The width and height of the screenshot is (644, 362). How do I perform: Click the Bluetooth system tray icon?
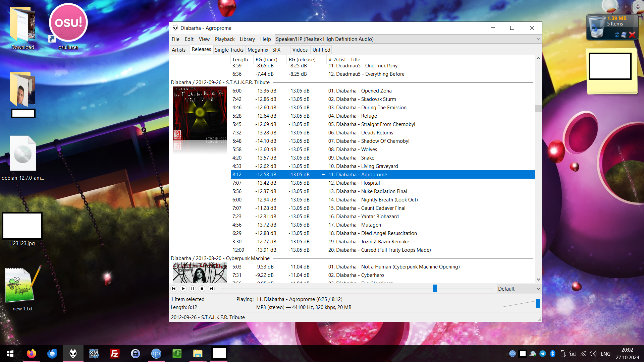coord(553,354)
